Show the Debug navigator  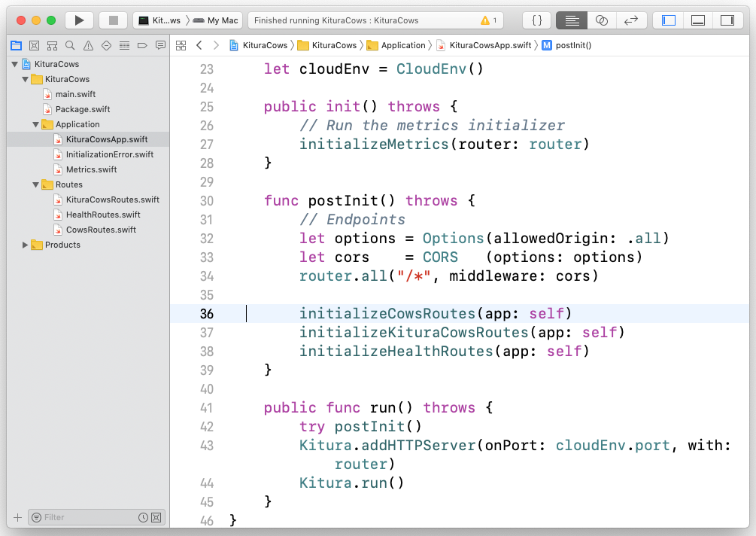[124, 45]
